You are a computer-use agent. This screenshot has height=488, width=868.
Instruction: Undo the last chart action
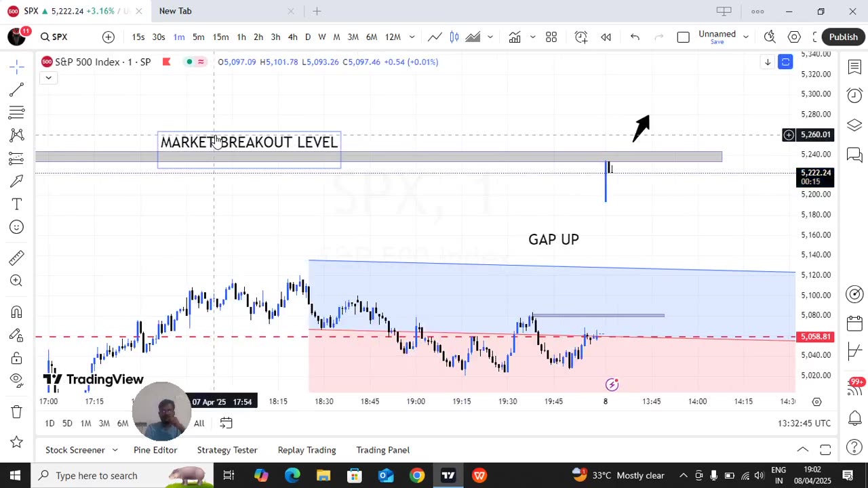point(635,37)
